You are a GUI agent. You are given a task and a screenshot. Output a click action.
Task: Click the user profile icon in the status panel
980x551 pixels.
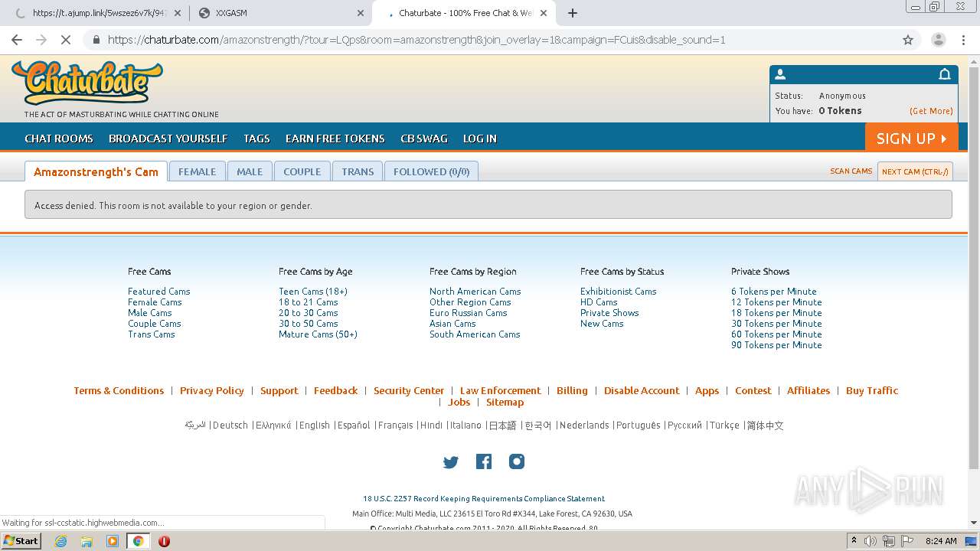[x=780, y=74]
